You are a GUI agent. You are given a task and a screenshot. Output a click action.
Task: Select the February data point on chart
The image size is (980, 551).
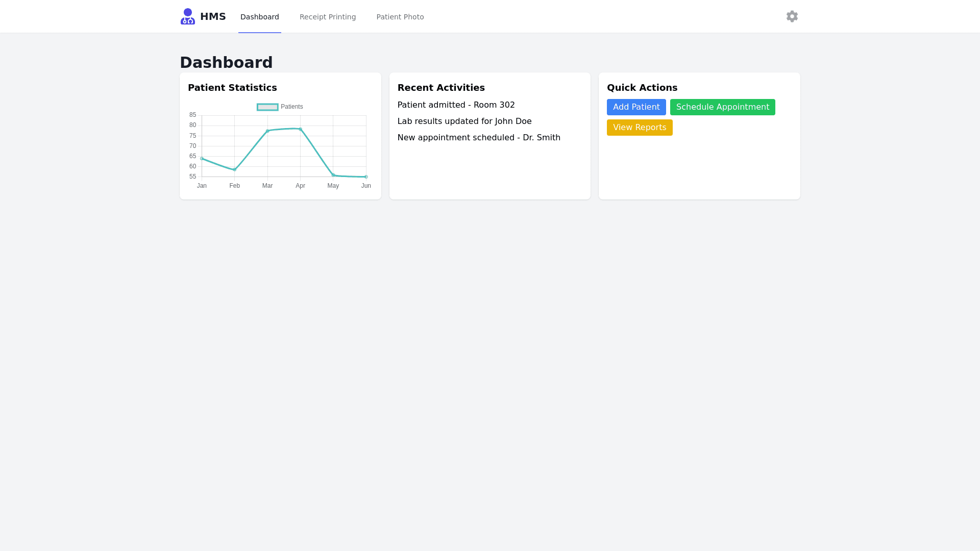[235, 170]
